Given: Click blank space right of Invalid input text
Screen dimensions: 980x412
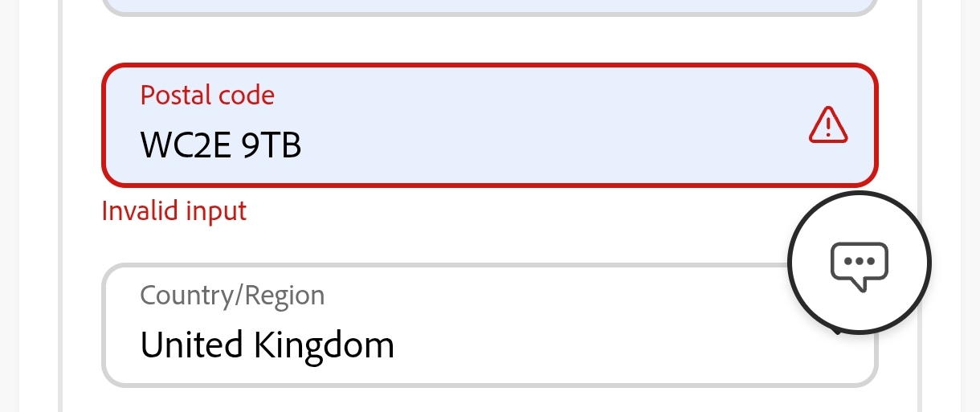Looking at the screenshot, I should point(482,211).
